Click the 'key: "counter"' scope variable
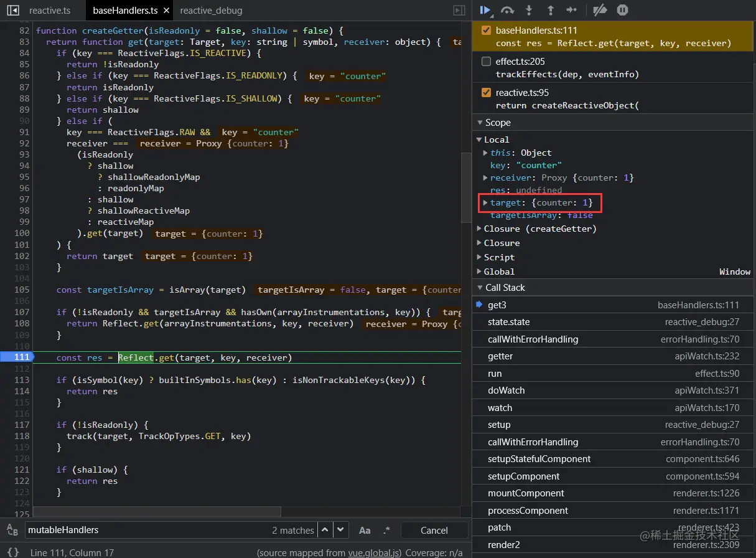Viewport: 756px width, 558px height. (x=526, y=165)
